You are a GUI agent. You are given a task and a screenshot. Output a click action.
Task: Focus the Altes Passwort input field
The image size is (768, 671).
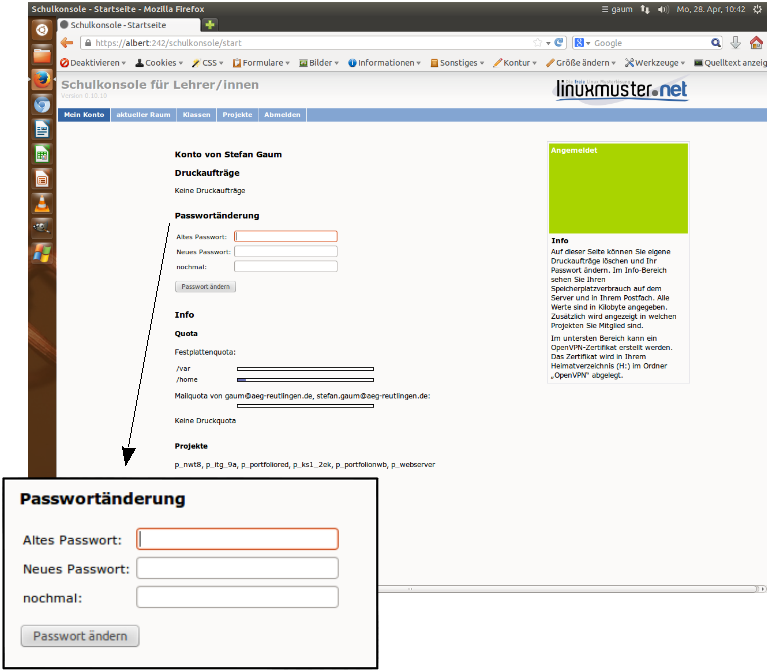[286, 237]
